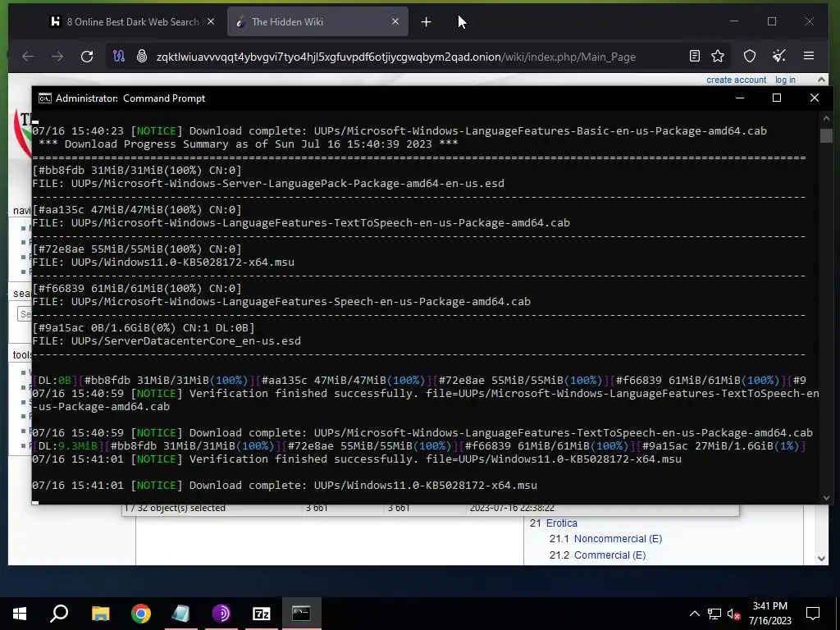Click the onion site security icon
This screenshot has height=630, width=840.
141,57
